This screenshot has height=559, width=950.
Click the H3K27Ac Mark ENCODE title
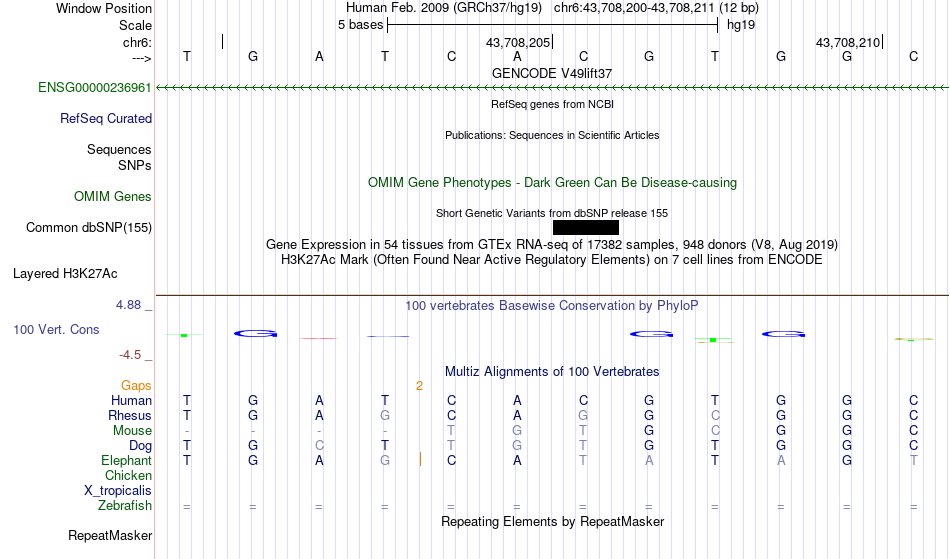tap(552, 260)
